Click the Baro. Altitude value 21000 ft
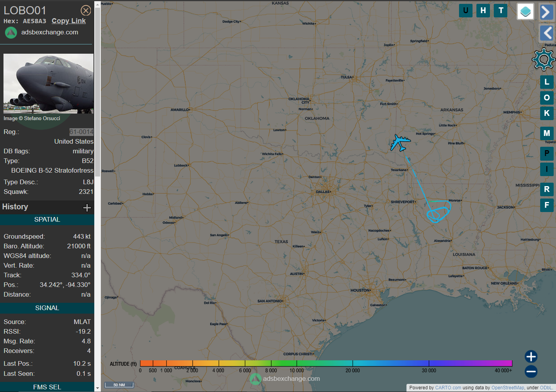This screenshot has width=556, height=392. [x=79, y=246]
